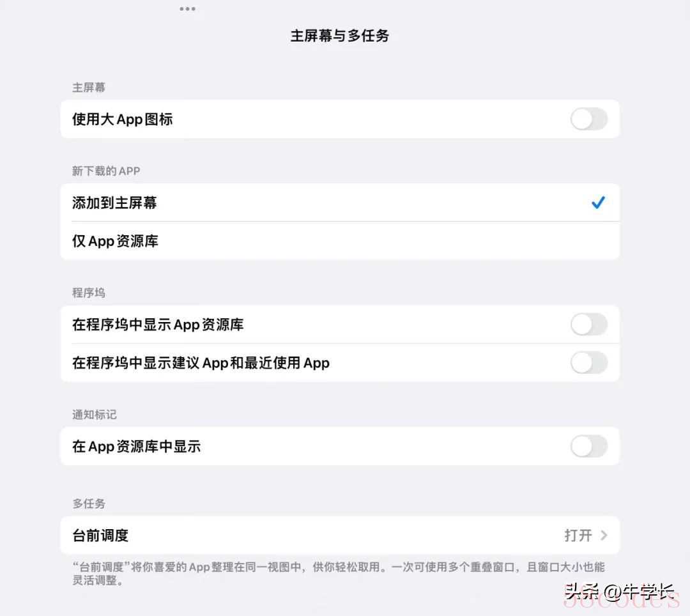Open the 台前调度 settings row
Viewport: 690px width, 616px height.
340,535
